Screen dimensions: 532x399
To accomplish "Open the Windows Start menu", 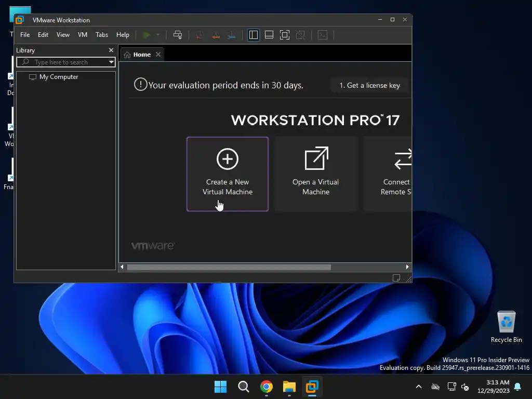I will [x=220, y=387].
